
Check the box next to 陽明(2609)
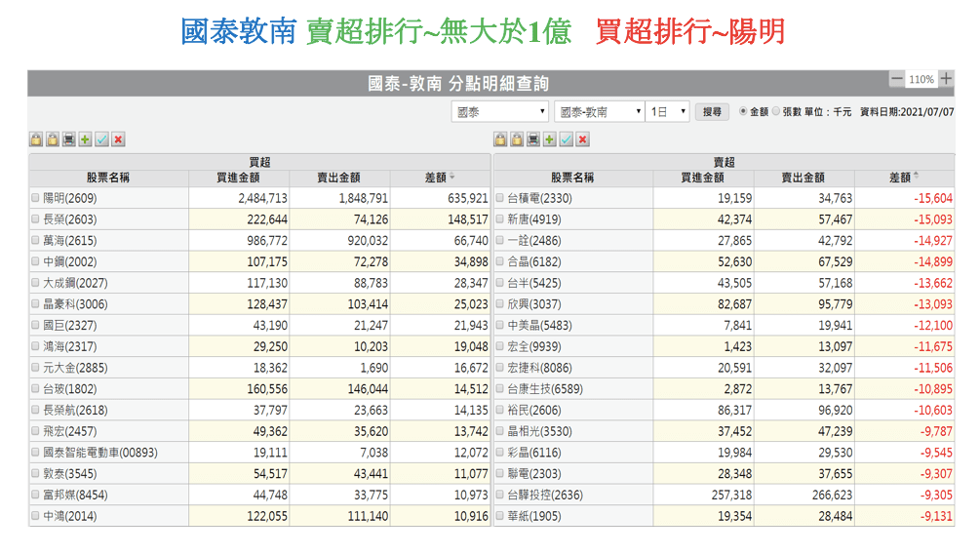36,198
